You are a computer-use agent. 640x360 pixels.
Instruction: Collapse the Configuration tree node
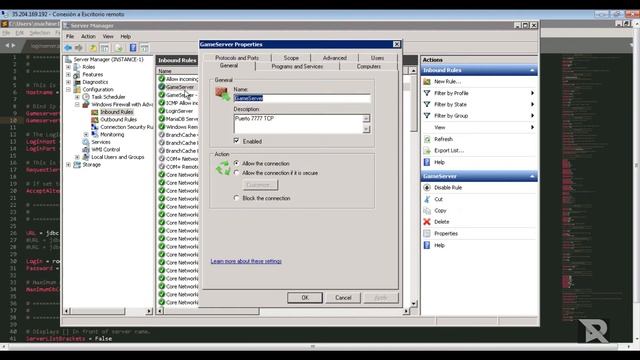[68, 89]
